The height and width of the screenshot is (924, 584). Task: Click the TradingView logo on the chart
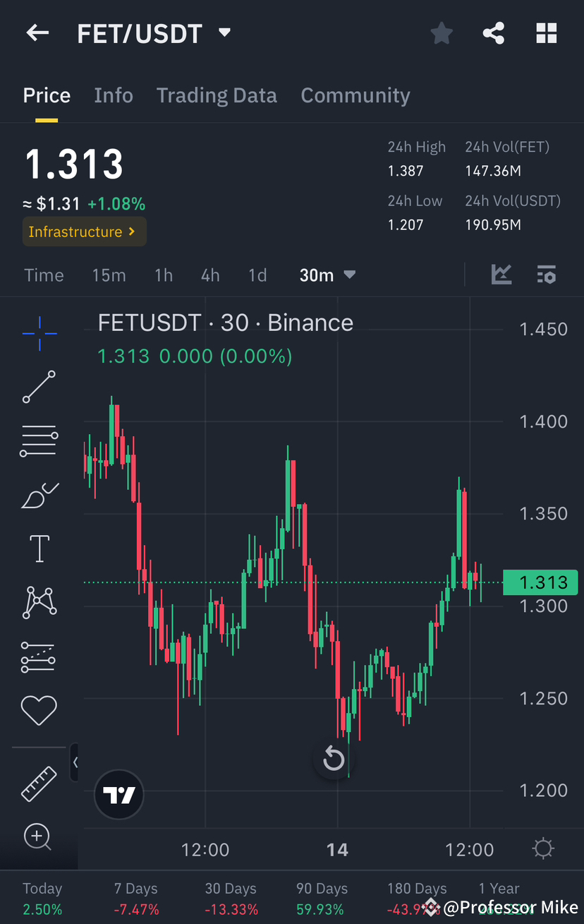coord(118,794)
